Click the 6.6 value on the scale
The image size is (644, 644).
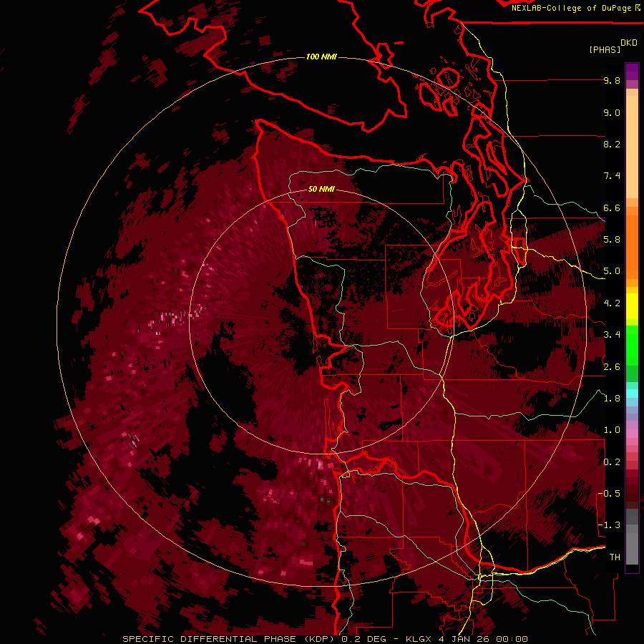pyautogui.click(x=612, y=208)
